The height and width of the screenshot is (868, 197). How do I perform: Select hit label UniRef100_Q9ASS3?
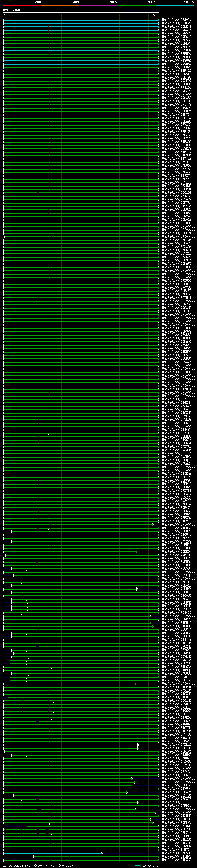coord(176,98)
